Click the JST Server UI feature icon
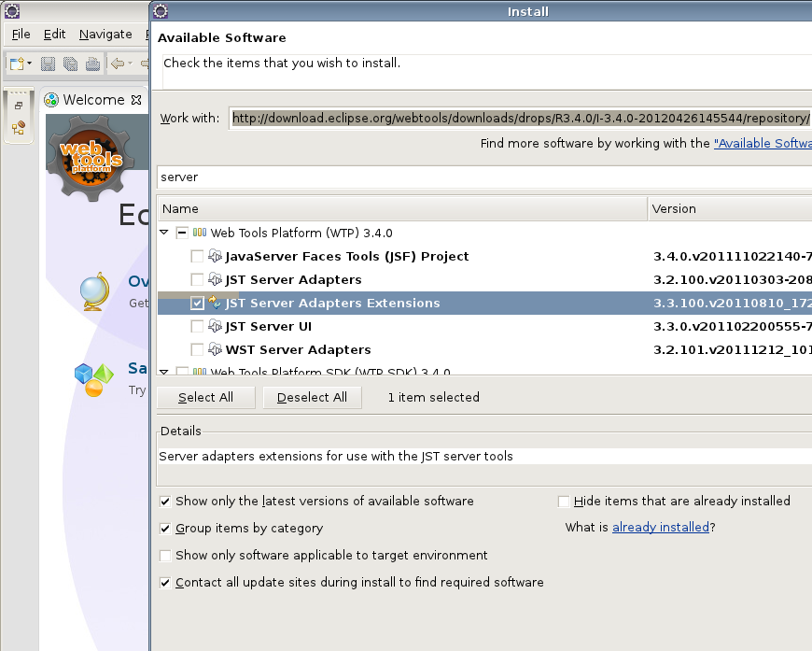This screenshot has width=812, height=651. [x=215, y=325]
